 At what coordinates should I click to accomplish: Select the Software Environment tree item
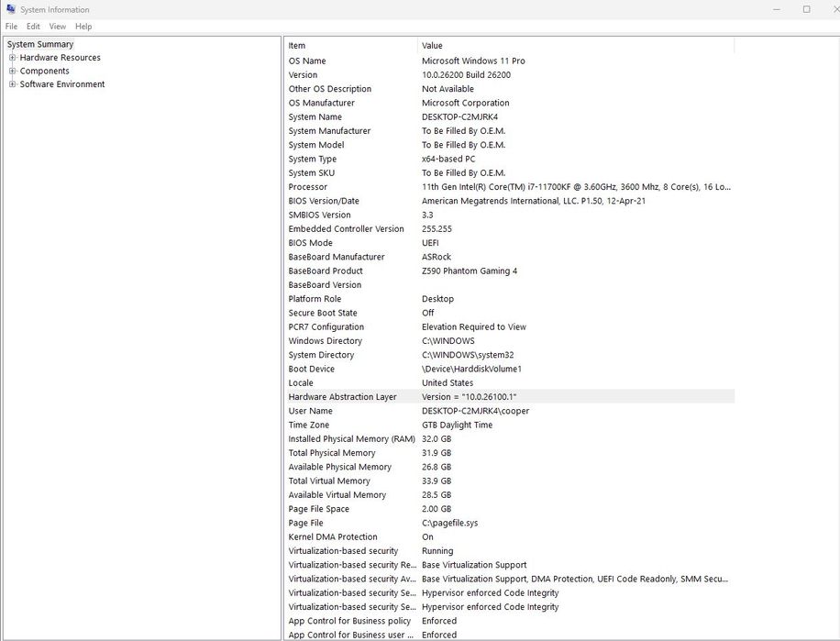coord(62,84)
